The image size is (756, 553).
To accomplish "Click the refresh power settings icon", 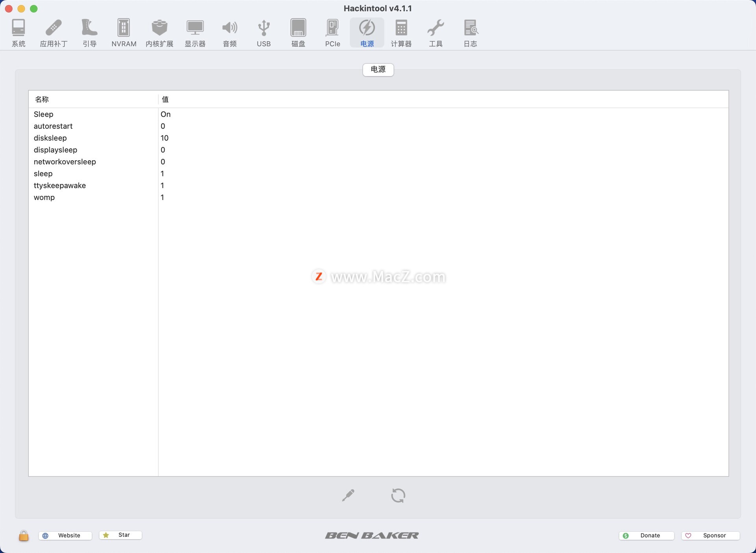I will point(398,495).
